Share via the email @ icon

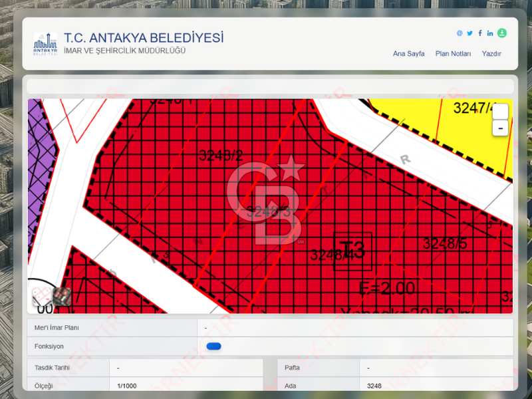pyautogui.click(x=460, y=33)
